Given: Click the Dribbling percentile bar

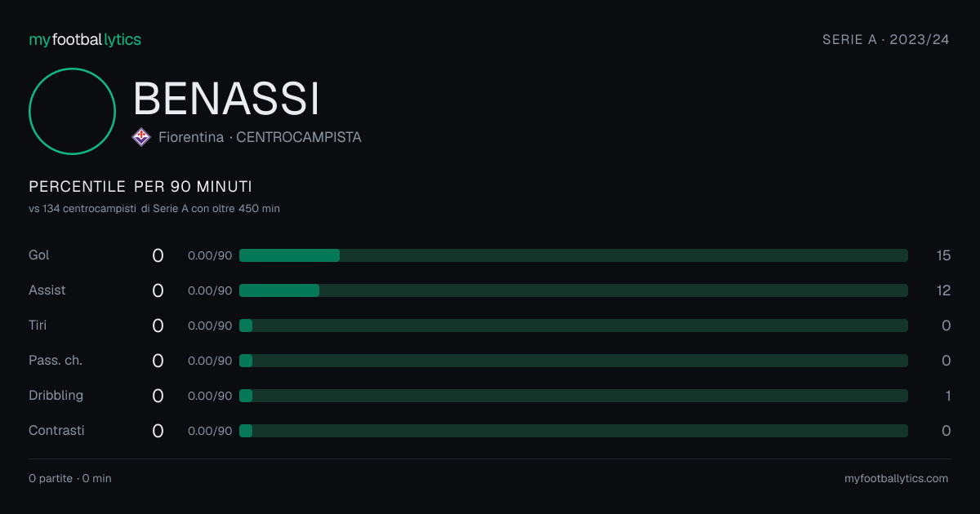Looking at the screenshot, I should coord(573,396).
